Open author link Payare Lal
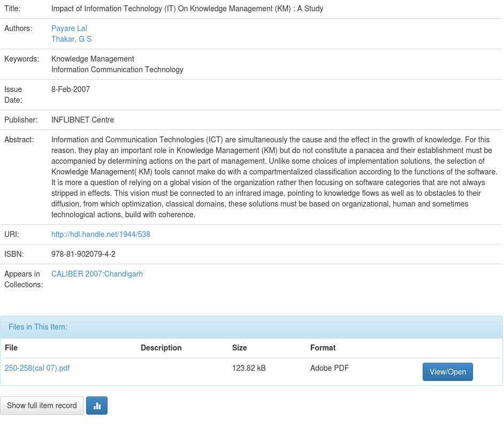 pos(69,28)
